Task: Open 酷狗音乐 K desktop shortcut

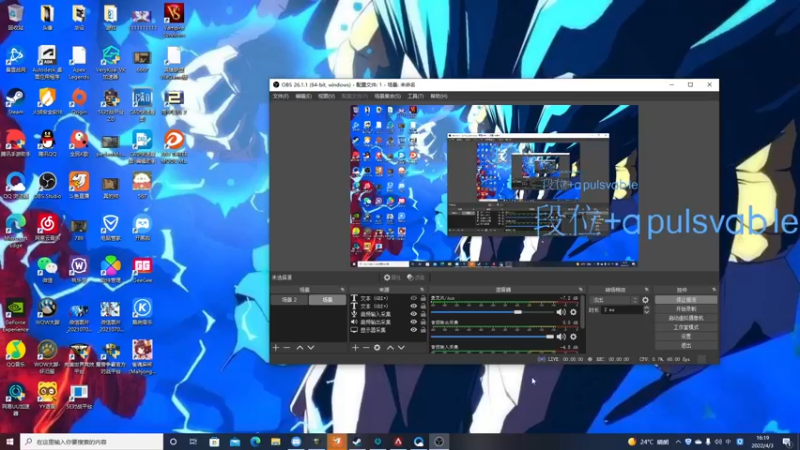Action: point(142,313)
